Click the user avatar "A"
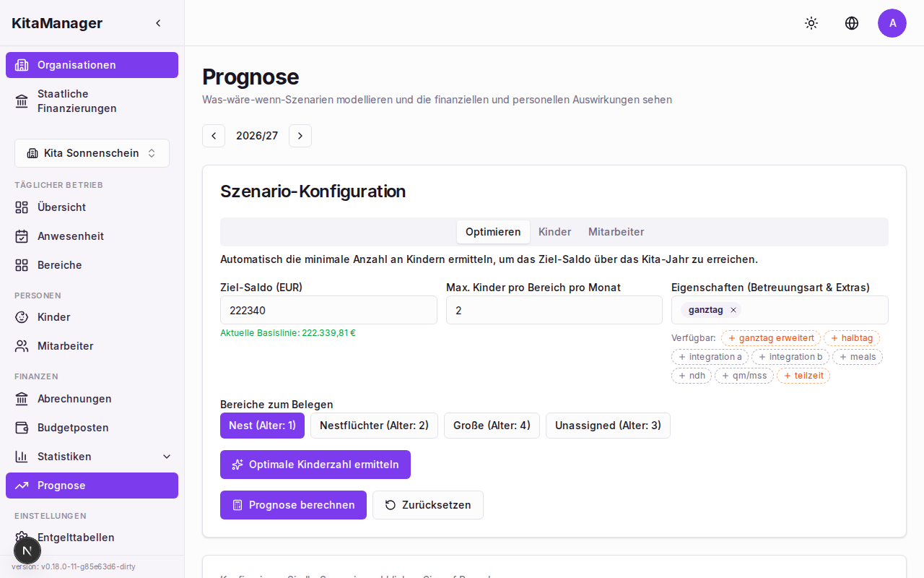The height and width of the screenshot is (578, 924). point(892,23)
